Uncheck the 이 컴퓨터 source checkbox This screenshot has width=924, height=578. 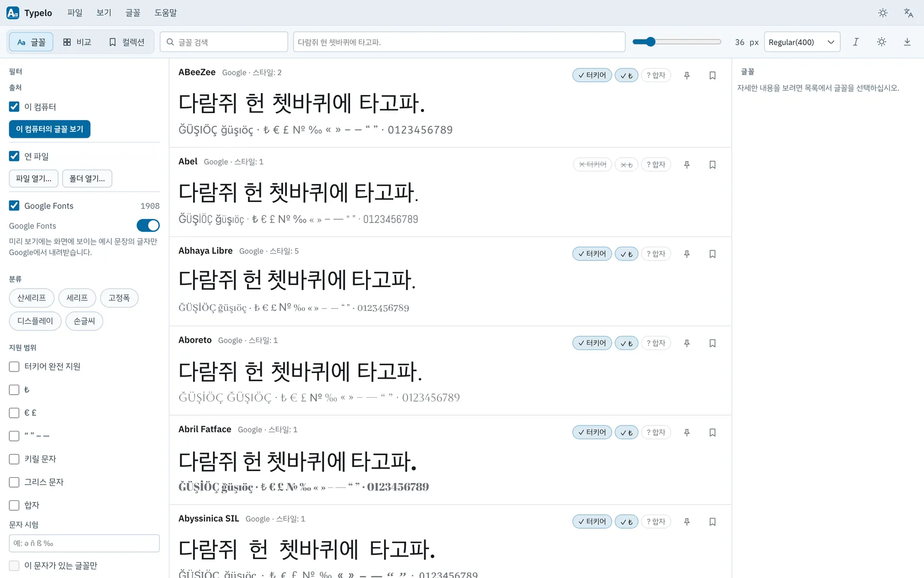14,107
